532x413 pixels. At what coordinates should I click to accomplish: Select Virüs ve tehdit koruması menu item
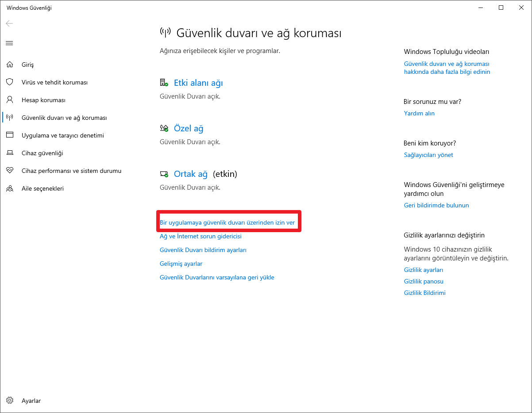tap(54, 82)
